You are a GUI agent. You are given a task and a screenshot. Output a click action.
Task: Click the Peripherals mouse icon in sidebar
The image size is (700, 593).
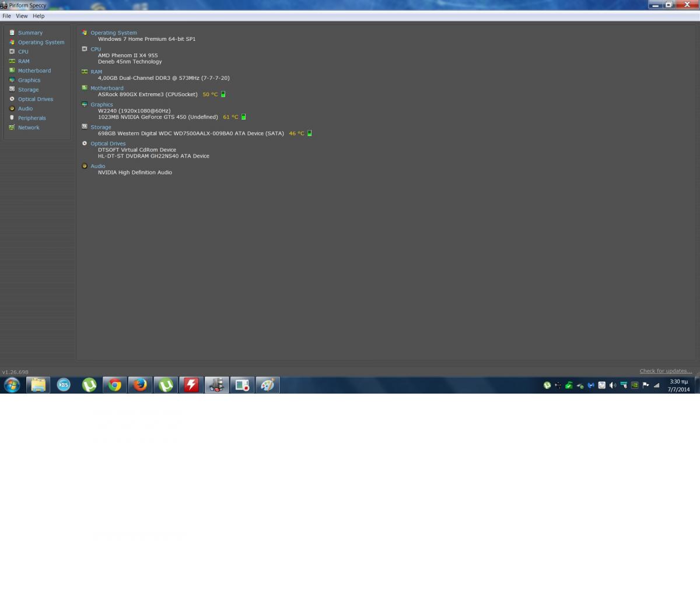coord(12,118)
